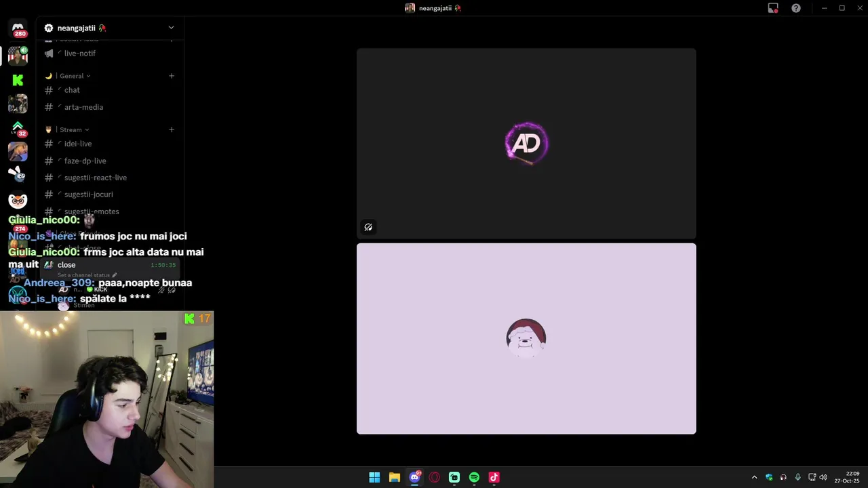Screen dimensions: 868x488
Task: Open Opera GX browser from taskbar
Action: [x=434, y=477]
